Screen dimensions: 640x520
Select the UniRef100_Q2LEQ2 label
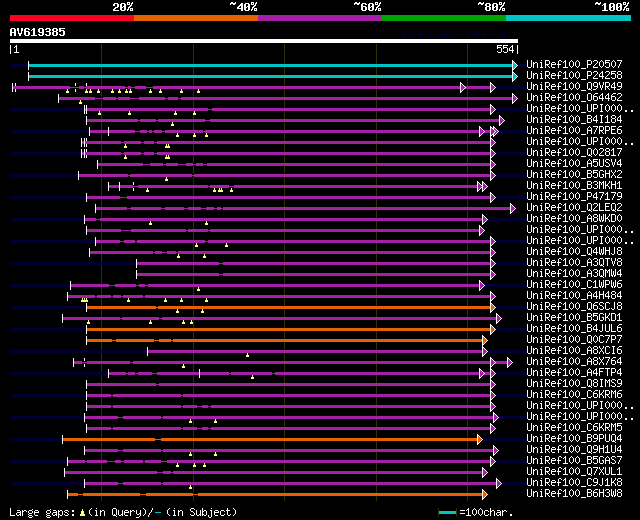[574, 208]
